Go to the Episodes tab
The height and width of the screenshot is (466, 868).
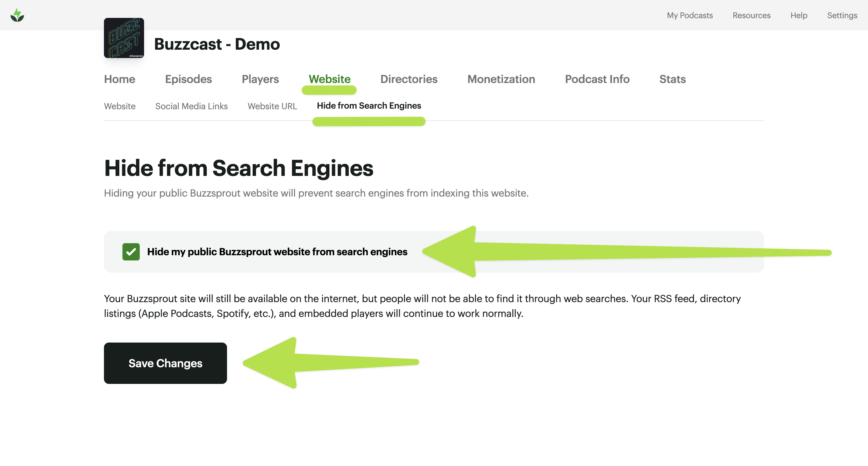pyautogui.click(x=188, y=79)
